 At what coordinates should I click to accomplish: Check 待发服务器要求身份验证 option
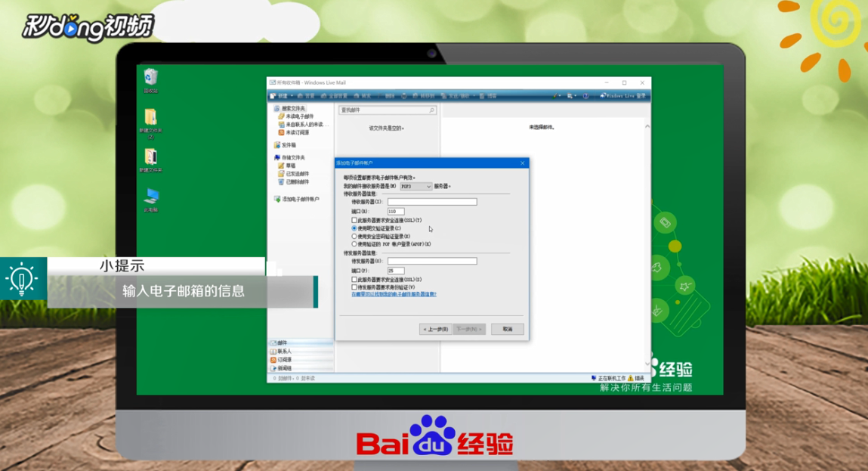[353, 287]
